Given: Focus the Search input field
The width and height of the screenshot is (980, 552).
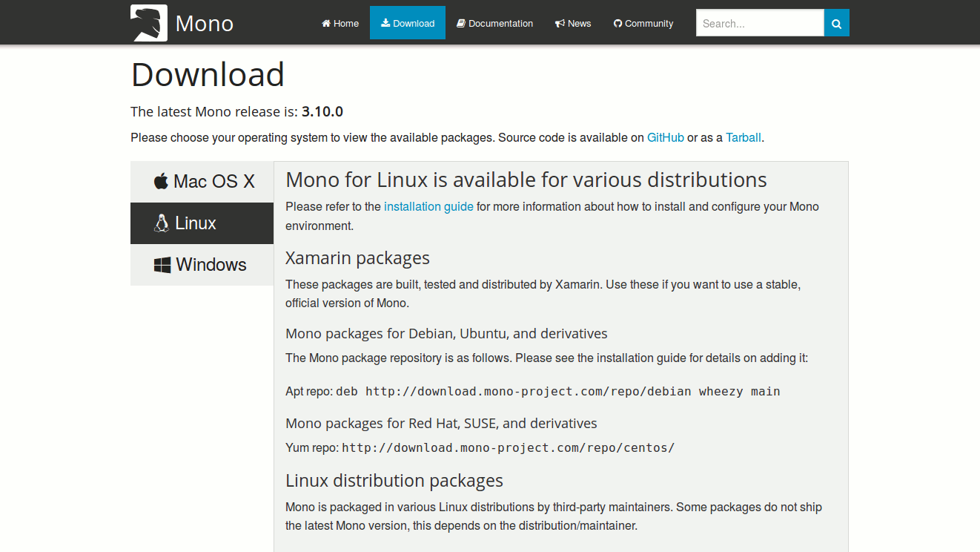Looking at the screenshot, I should 760,23.
